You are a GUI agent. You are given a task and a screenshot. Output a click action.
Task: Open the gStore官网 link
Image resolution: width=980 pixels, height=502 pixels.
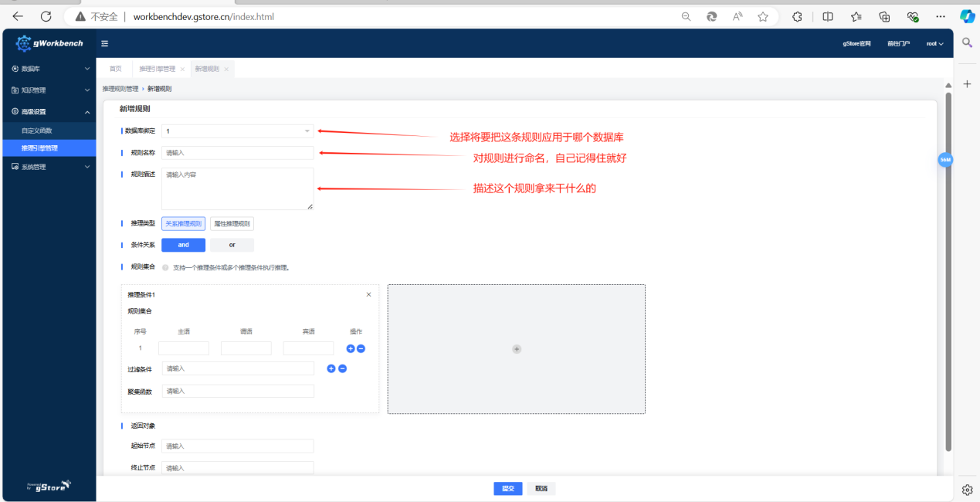click(856, 44)
